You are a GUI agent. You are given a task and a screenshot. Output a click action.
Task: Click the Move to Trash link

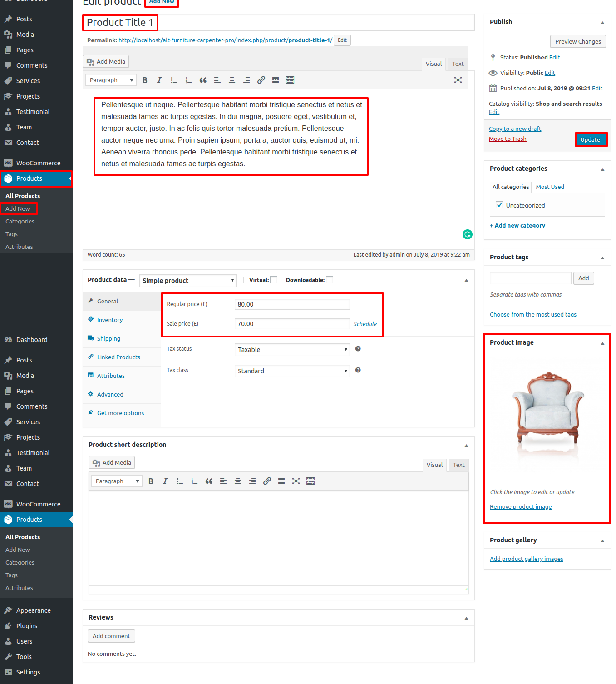[508, 139]
